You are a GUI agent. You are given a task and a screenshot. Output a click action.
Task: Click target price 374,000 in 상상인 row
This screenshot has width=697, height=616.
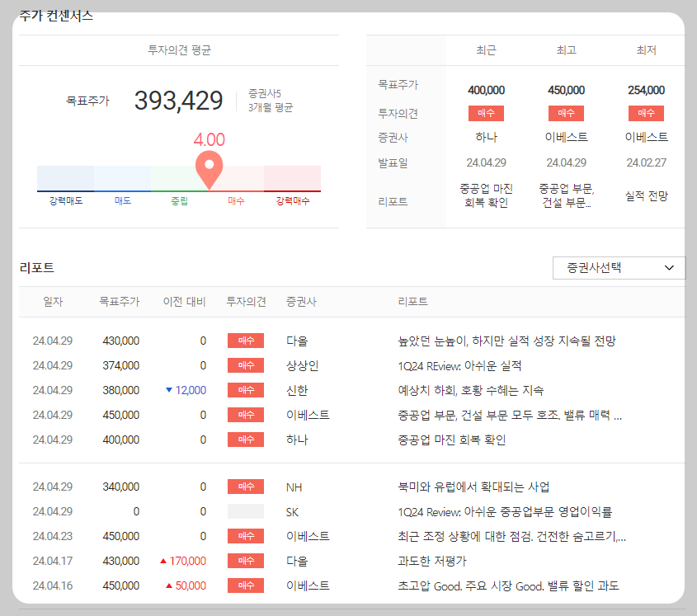121,365
